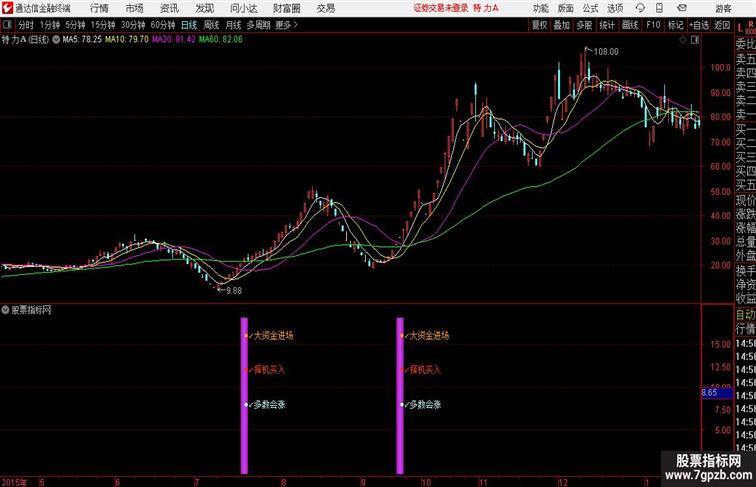This screenshot has height=487, width=756.
Task: Open the 财富圈 menu
Action: pyautogui.click(x=286, y=8)
